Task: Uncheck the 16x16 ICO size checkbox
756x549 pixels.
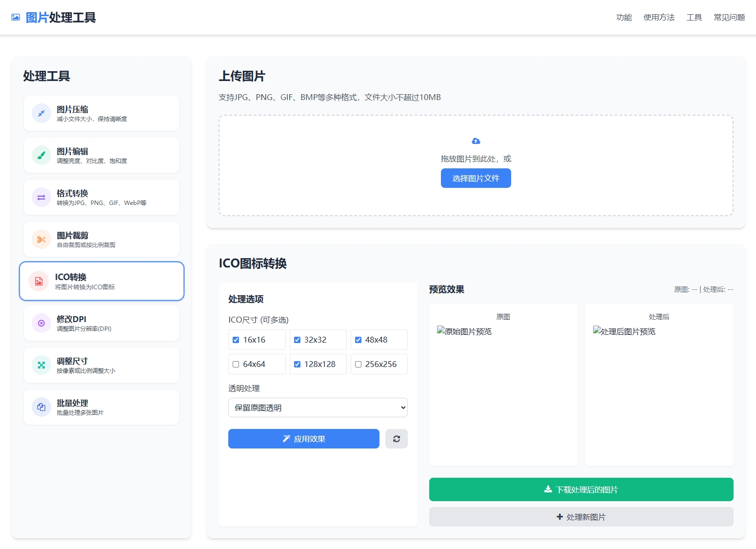Action: click(236, 340)
